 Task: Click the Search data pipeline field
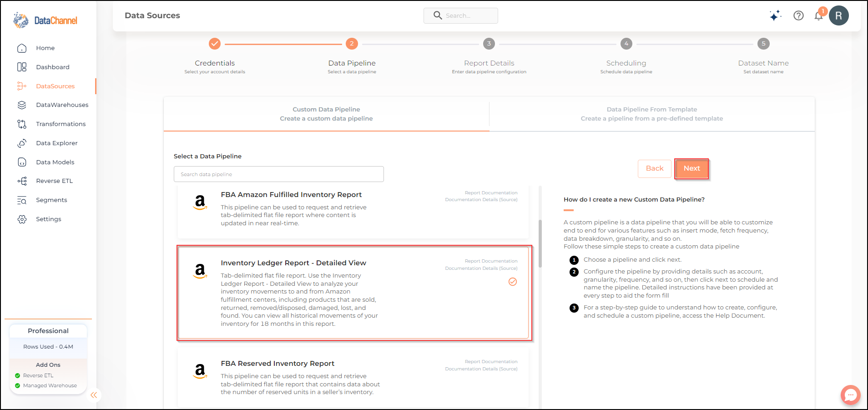(279, 174)
